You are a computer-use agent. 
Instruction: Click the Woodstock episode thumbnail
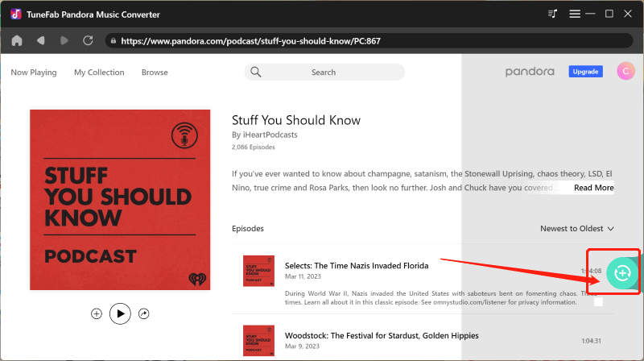[258, 340]
